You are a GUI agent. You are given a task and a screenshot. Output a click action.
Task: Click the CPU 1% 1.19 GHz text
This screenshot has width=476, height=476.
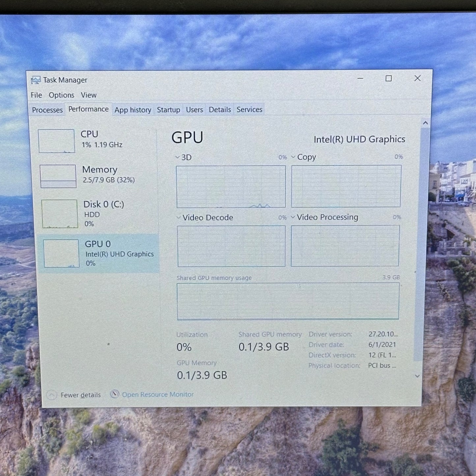(x=102, y=145)
